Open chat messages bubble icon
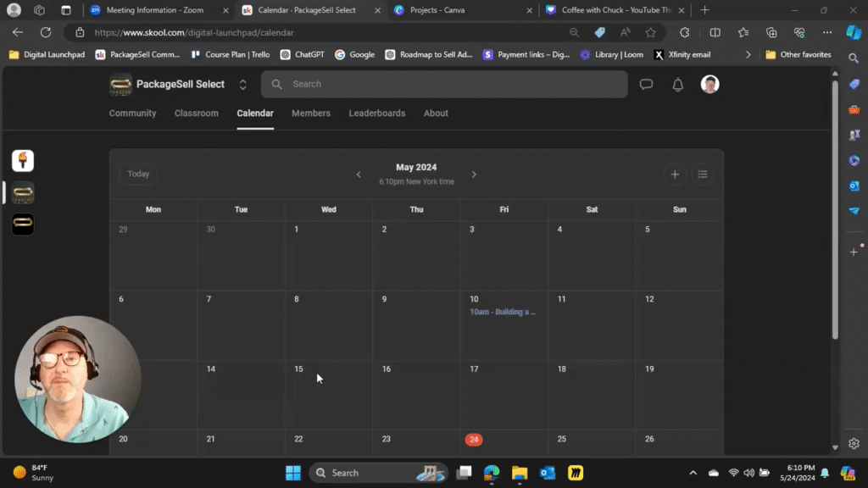This screenshot has width=868, height=488. tap(646, 84)
